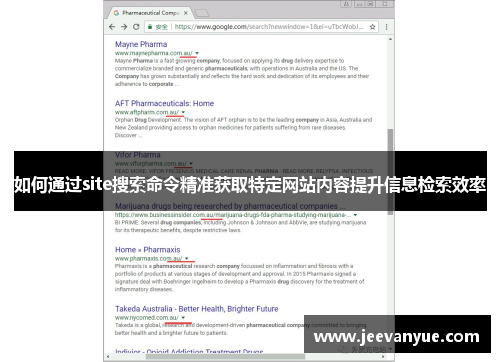
Task: Click the www.maynepharma.com.au green URL
Action: pos(154,53)
